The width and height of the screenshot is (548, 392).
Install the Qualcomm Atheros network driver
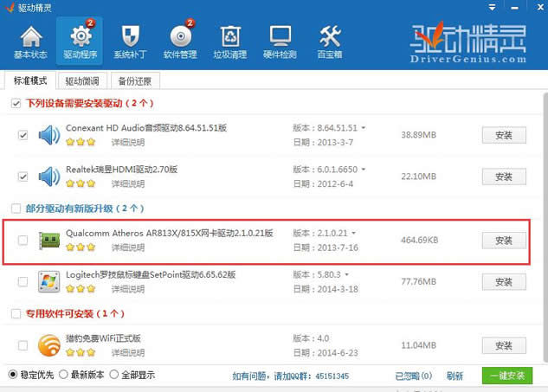[504, 241]
